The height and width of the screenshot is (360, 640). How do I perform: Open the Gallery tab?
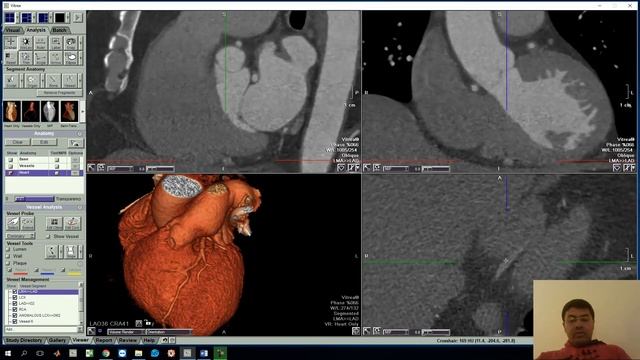[x=57, y=340]
